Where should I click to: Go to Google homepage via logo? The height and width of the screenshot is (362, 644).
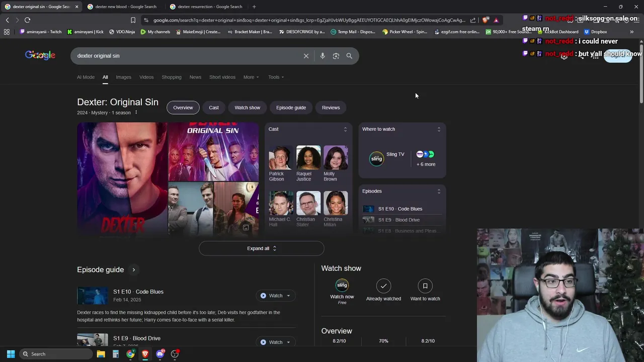[40, 55]
